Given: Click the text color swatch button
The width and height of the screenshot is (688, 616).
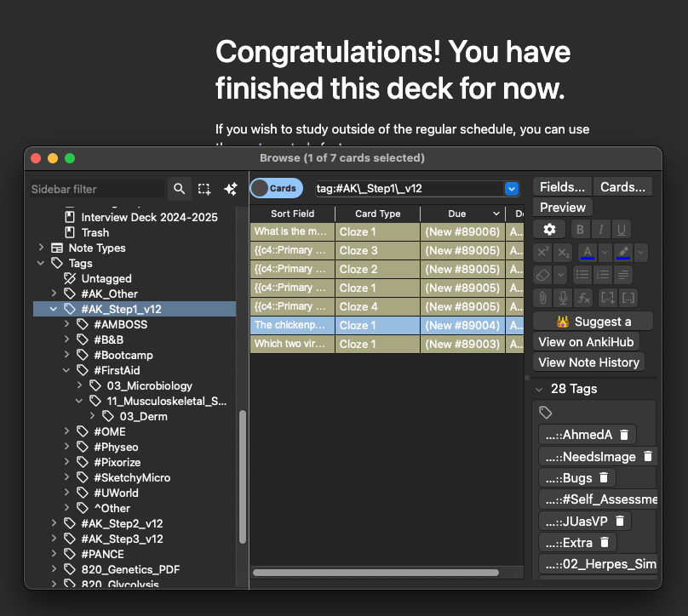Looking at the screenshot, I should (587, 253).
